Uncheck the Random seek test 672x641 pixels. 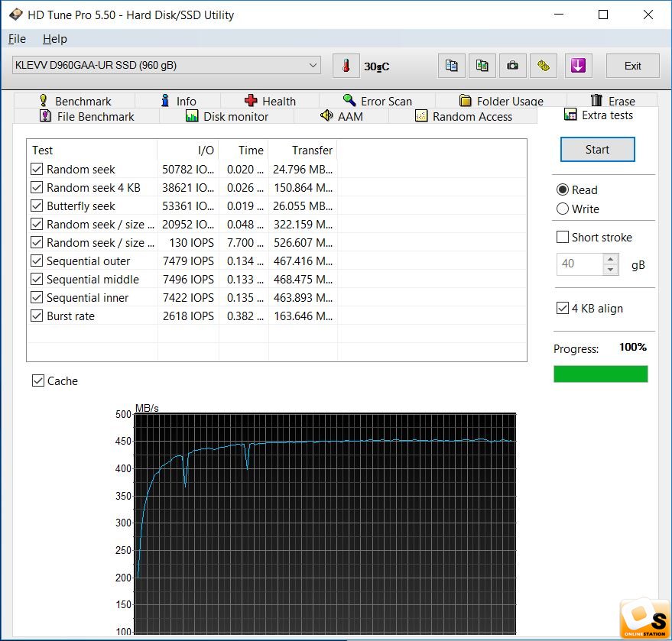tap(37, 169)
